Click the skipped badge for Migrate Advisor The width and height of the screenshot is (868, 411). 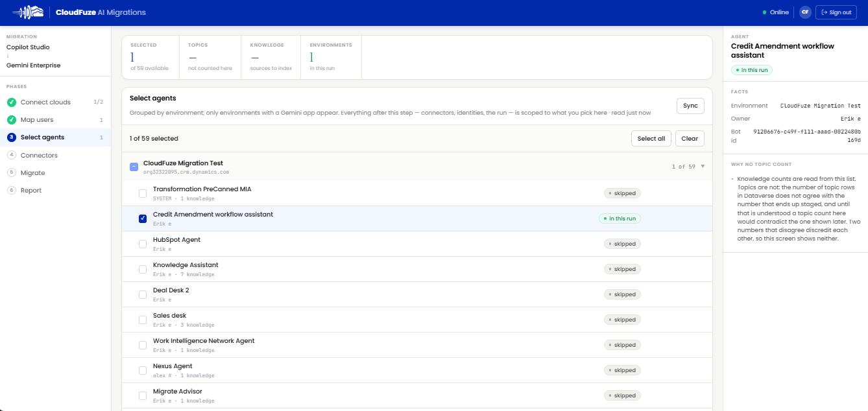pyautogui.click(x=622, y=395)
